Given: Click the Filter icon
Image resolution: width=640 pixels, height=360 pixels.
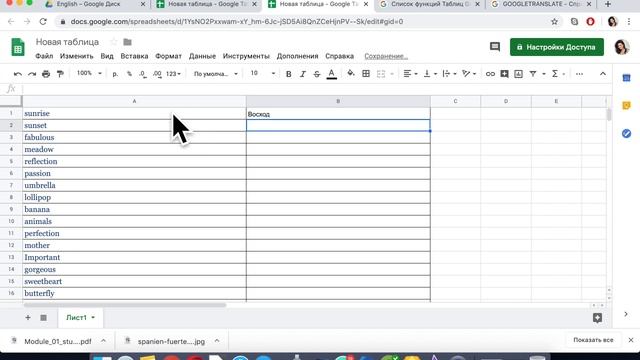Looking at the screenshot, I should [533, 74].
